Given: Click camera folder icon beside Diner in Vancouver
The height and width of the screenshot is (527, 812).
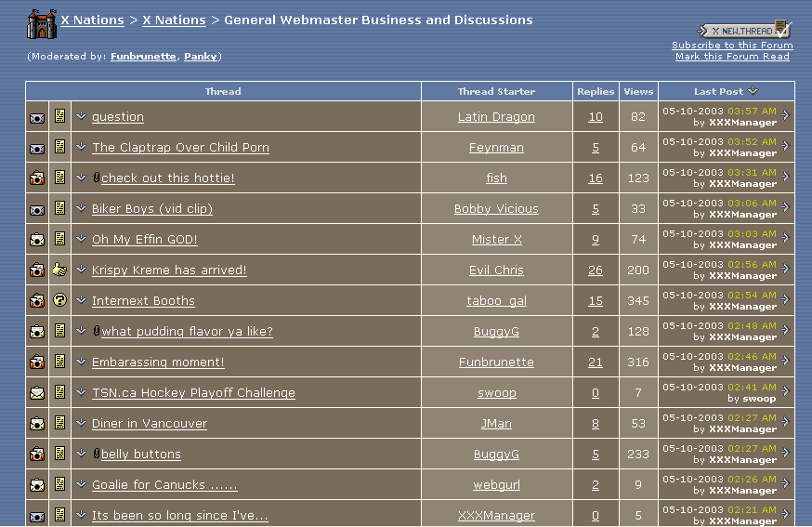Looking at the screenshot, I should 37,424.
